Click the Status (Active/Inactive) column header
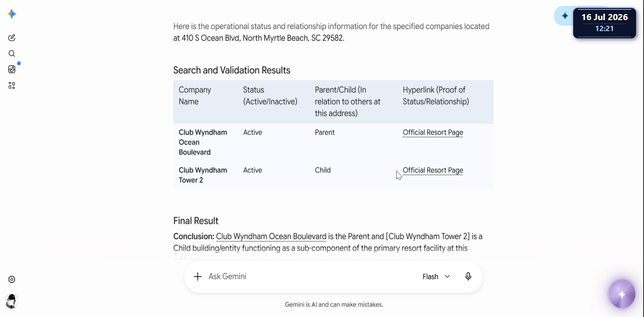Screen dimensions: 644x317 270,96
